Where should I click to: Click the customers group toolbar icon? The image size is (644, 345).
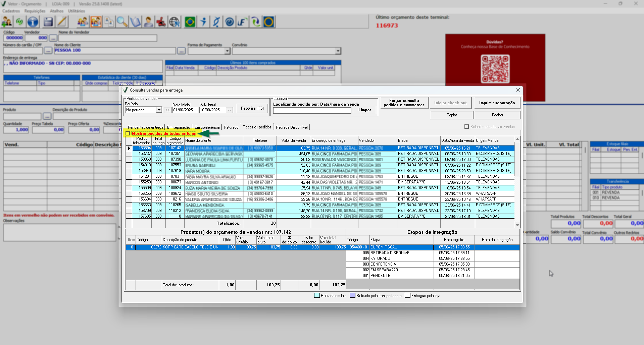coord(83,22)
